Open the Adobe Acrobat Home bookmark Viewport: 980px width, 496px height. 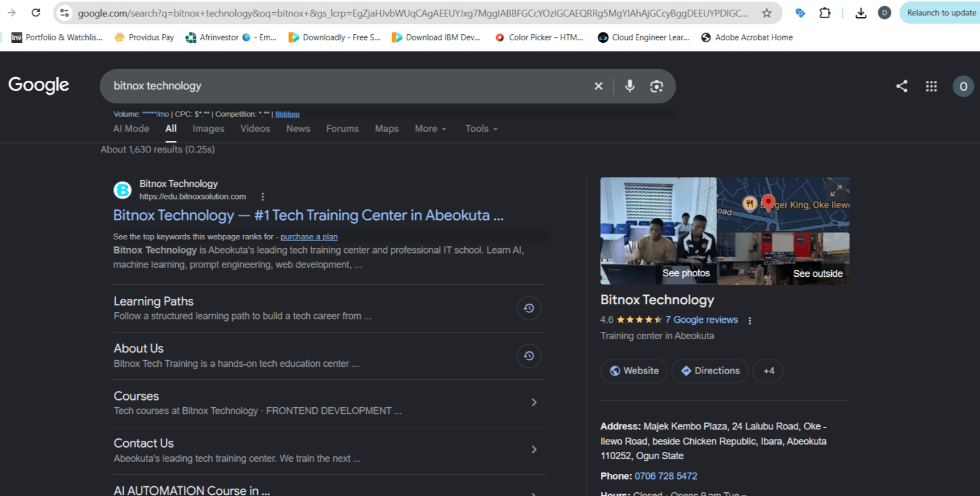tap(747, 37)
